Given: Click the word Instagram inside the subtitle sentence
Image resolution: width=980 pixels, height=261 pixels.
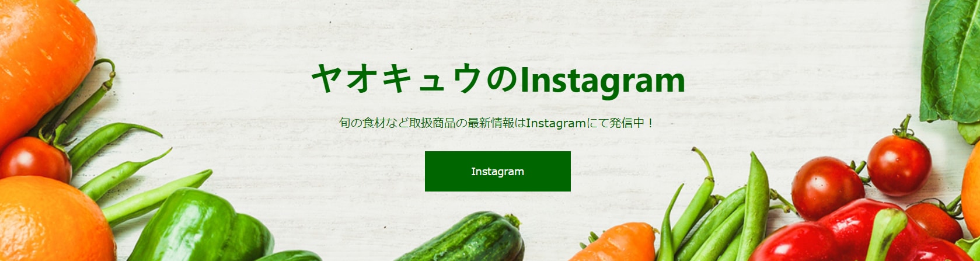Looking at the screenshot, I should tap(556, 123).
